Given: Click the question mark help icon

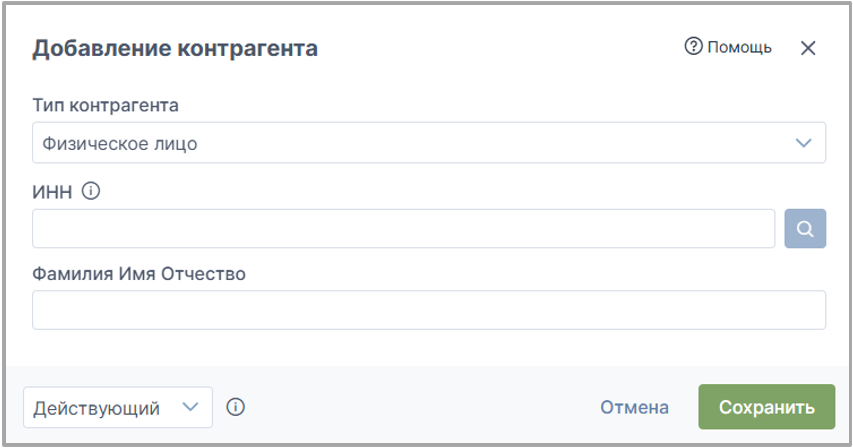Looking at the screenshot, I should tap(693, 46).
